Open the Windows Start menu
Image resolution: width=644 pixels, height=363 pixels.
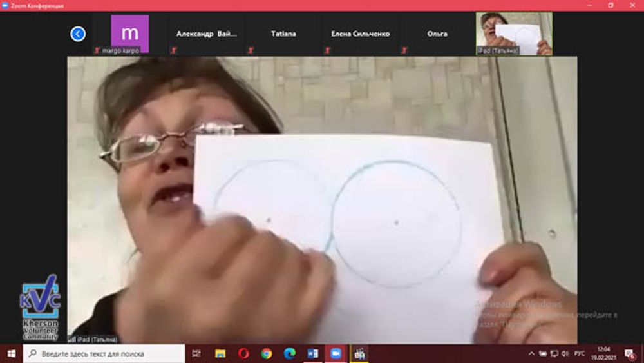point(12,353)
